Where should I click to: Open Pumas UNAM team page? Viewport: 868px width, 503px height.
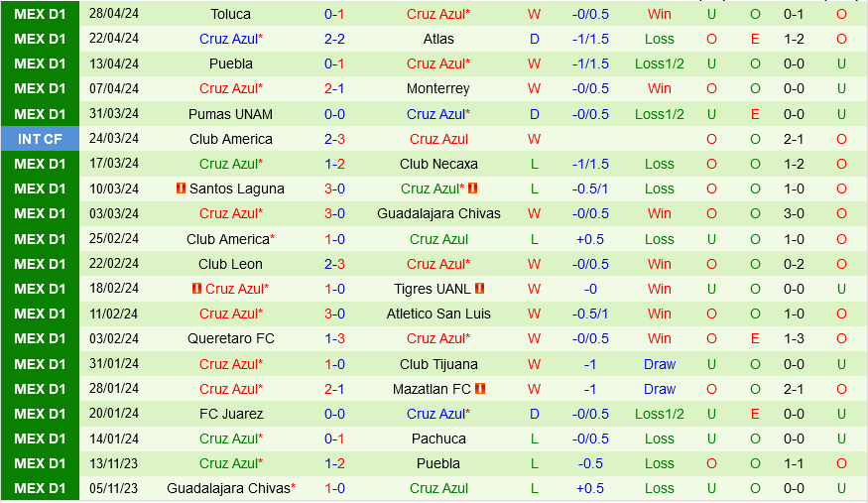point(230,114)
